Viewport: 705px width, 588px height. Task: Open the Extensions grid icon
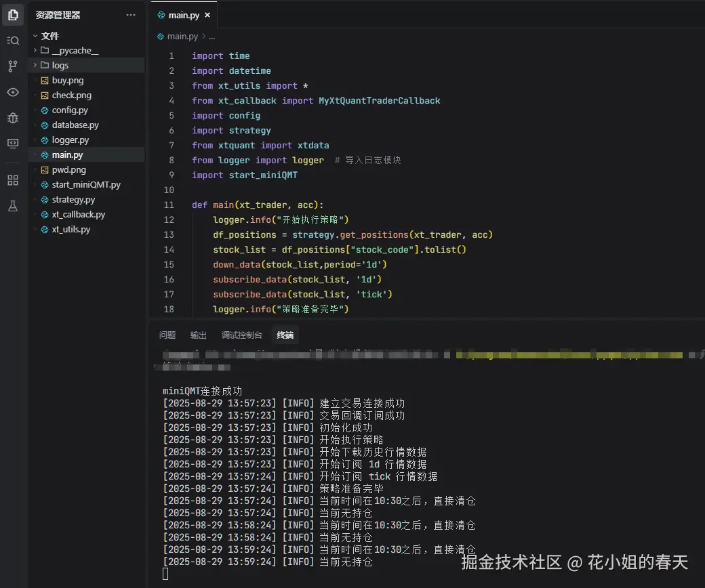(x=13, y=180)
